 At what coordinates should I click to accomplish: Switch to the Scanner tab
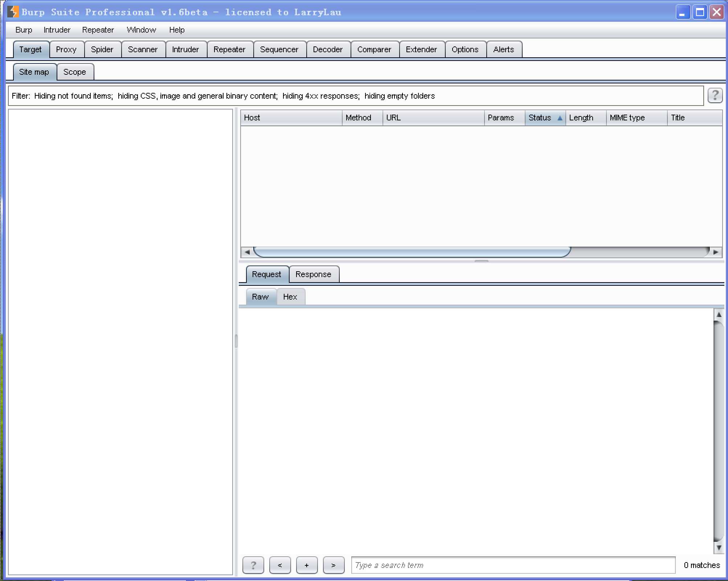[143, 49]
